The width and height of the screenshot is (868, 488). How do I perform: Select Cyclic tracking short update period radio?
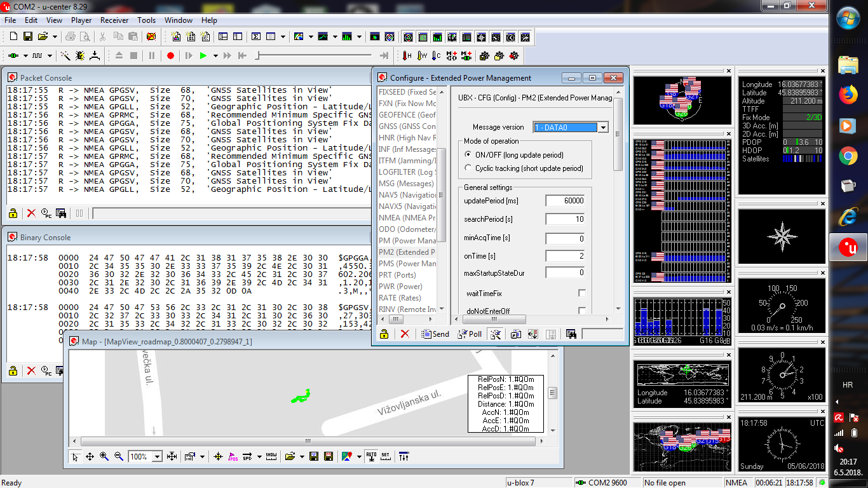coord(469,168)
